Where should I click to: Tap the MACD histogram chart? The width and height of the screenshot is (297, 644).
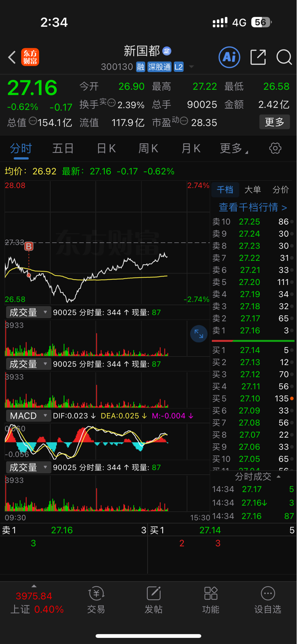click(x=107, y=441)
